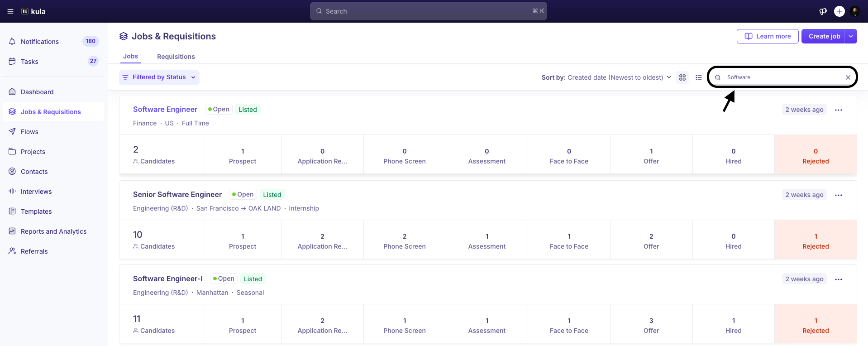
Task: Click the Listed tag on Senior Software Engineer
Action: [x=272, y=195]
